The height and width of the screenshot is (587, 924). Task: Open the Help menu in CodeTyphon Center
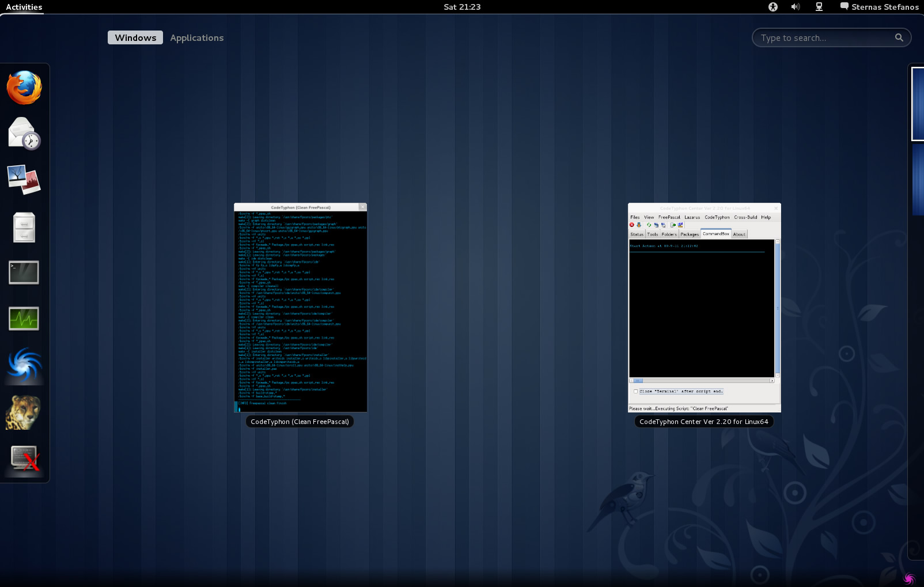tap(766, 217)
